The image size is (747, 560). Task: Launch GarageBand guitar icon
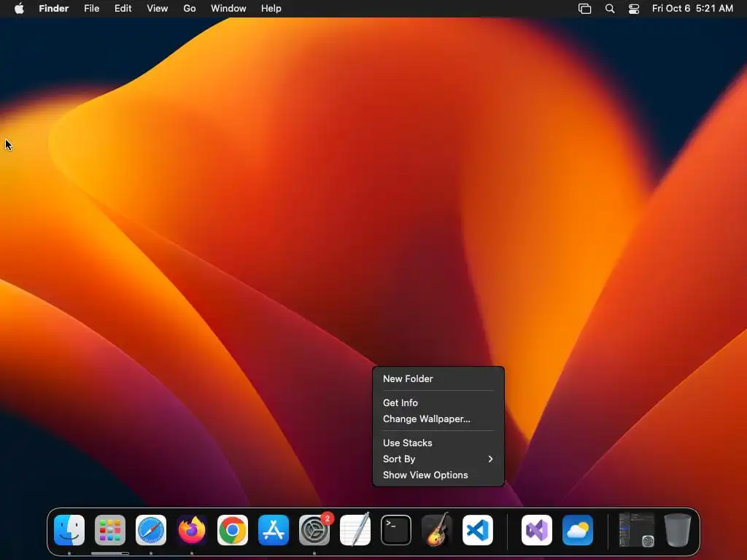coord(437,530)
